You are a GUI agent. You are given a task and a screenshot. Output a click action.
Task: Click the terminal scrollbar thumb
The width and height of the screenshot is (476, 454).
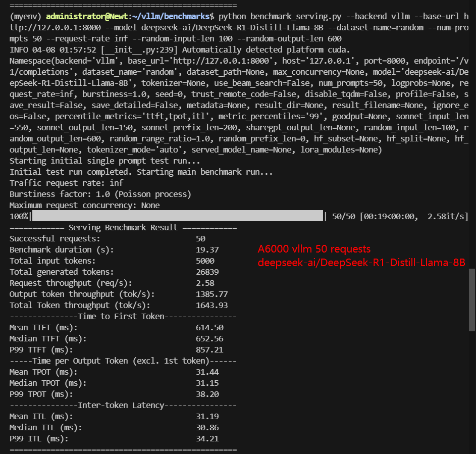472,300
